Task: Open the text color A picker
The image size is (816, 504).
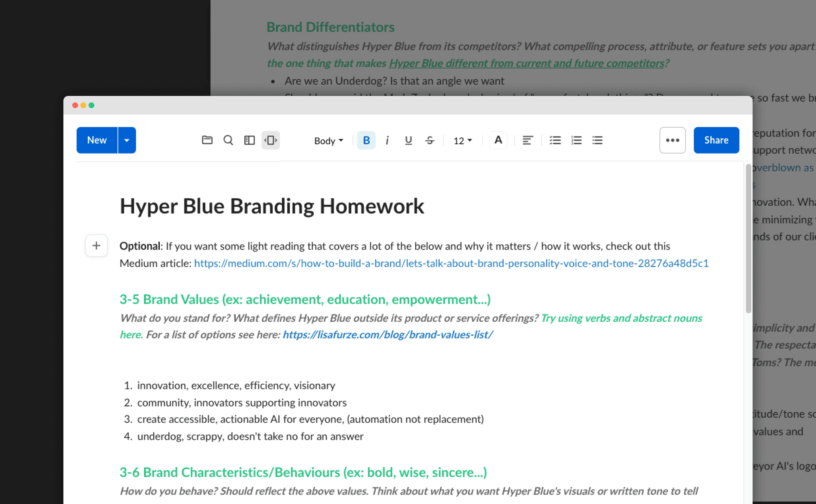Action: click(498, 140)
